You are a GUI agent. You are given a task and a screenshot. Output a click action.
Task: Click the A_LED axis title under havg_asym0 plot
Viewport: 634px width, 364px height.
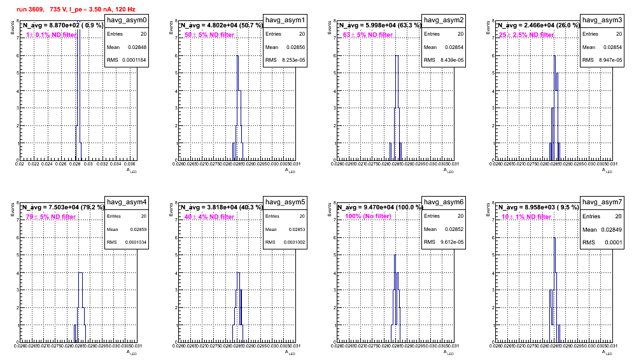click(132, 171)
